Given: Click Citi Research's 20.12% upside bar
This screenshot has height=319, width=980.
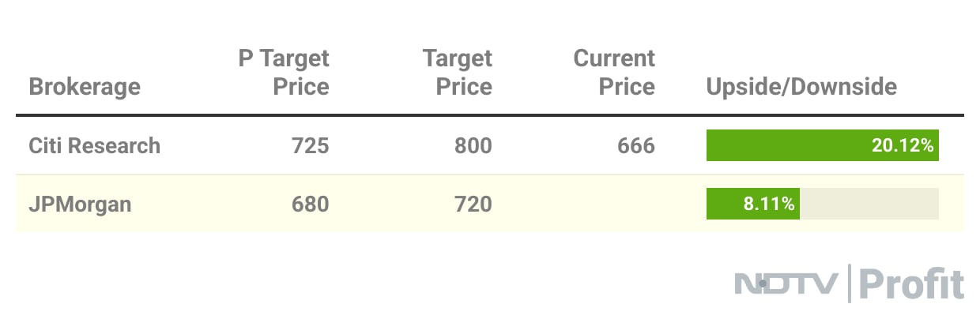Looking at the screenshot, I should coord(822,145).
